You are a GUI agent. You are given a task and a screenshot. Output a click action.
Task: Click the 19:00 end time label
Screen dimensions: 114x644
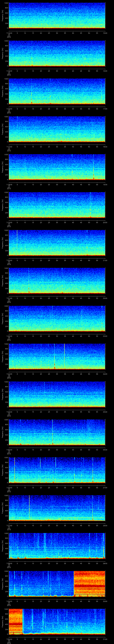click(105, 184)
